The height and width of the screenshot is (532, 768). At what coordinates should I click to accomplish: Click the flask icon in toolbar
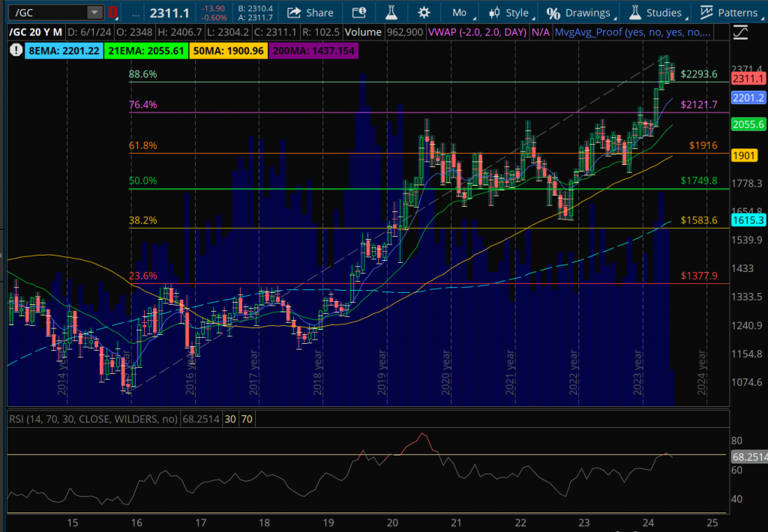click(x=391, y=12)
